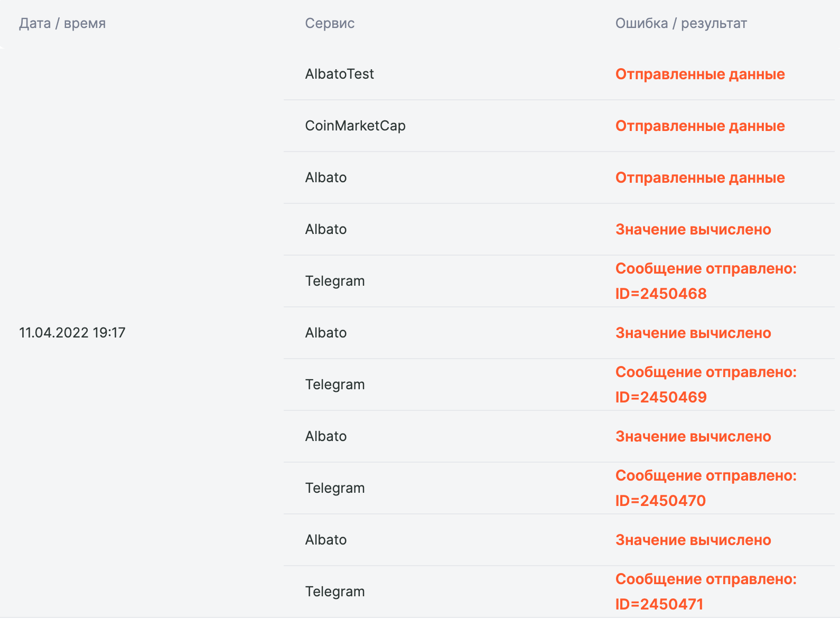
Task: Select Albato in the "Отправленные данные" row
Action: tap(326, 177)
